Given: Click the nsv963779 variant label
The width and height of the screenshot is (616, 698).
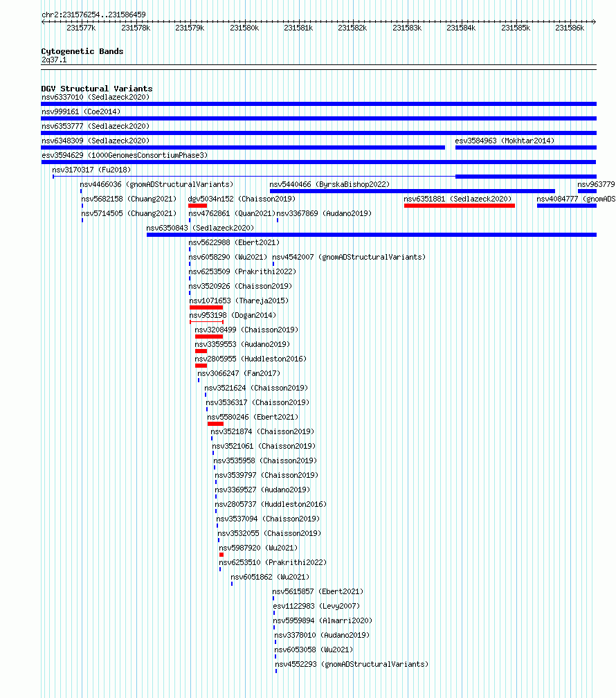Looking at the screenshot, I should [x=596, y=184].
